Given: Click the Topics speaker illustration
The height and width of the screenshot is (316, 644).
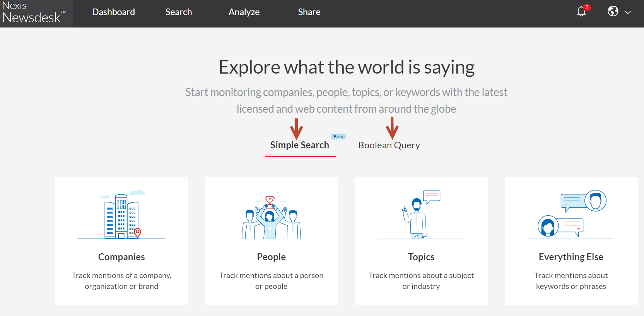Looking at the screenshot, I should pyautogui.click(x=421, y=215).
